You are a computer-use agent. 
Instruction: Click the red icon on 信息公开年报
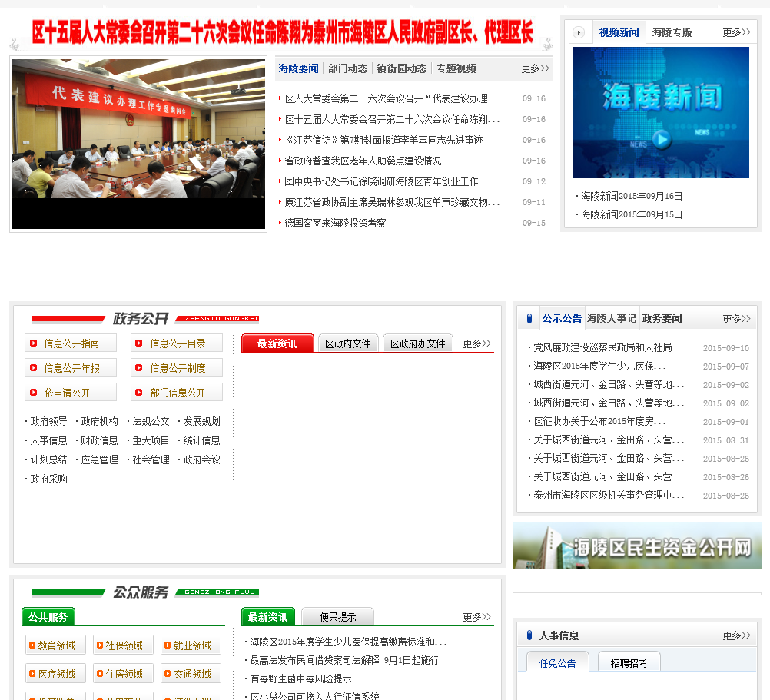coord(33,367)
